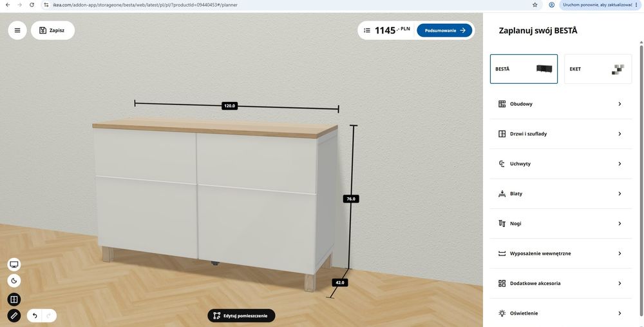Open the hamburger main menu

[x=17, y=30]
